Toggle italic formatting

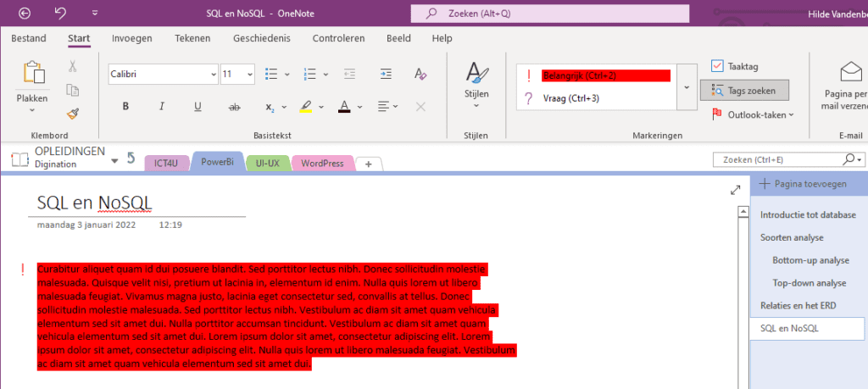(161, 107)
